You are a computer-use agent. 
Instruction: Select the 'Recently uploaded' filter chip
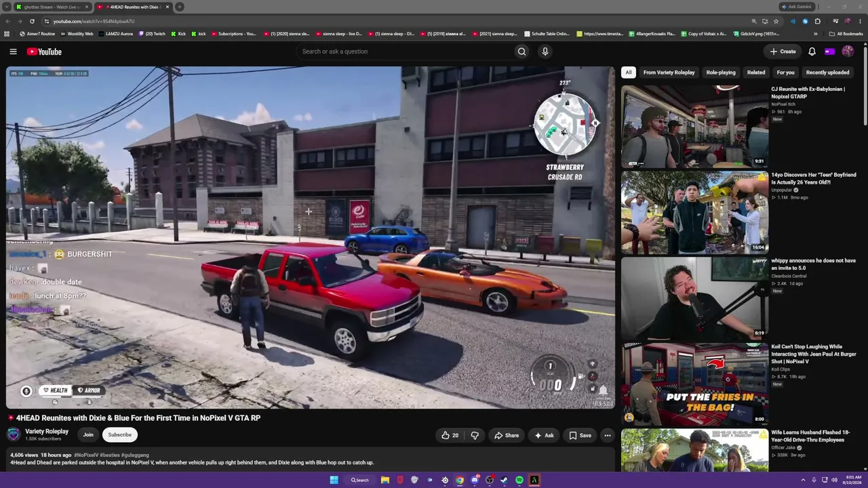coord(827,73)
